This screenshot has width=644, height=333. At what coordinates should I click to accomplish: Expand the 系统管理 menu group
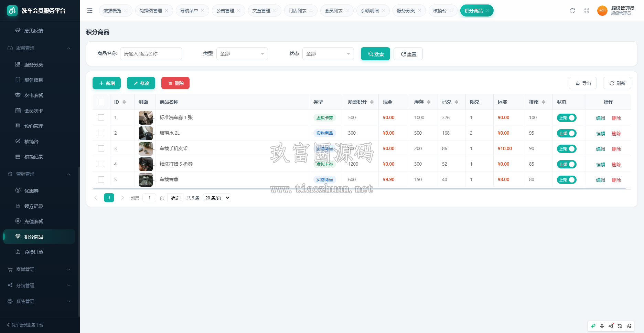[40, 301]
